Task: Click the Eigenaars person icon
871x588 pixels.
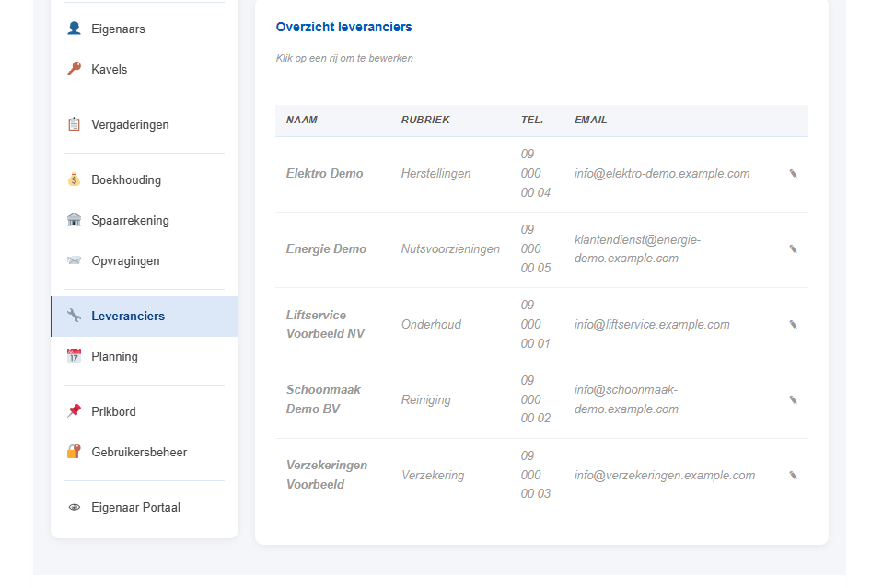Action: (74, 29)
